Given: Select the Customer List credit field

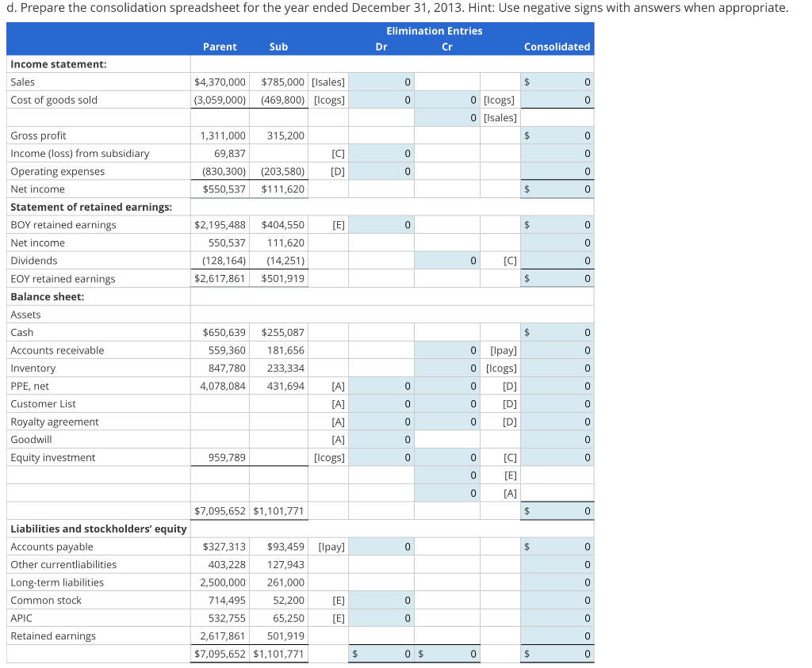Looking at the screenshot, I should pos(447,403).
